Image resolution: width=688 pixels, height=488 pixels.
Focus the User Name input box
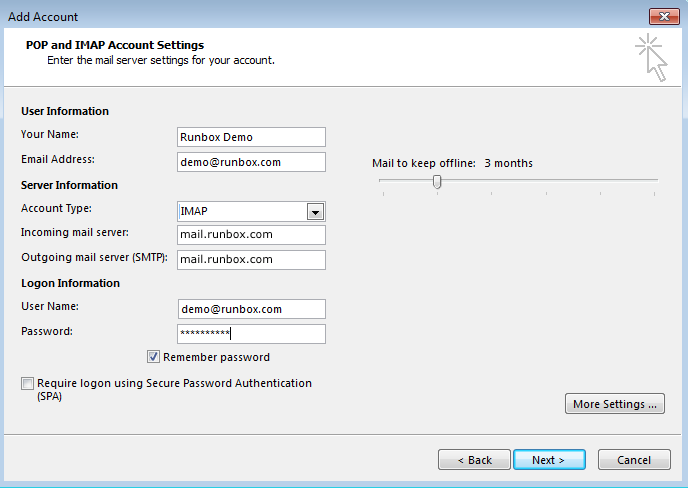(251, 310)
